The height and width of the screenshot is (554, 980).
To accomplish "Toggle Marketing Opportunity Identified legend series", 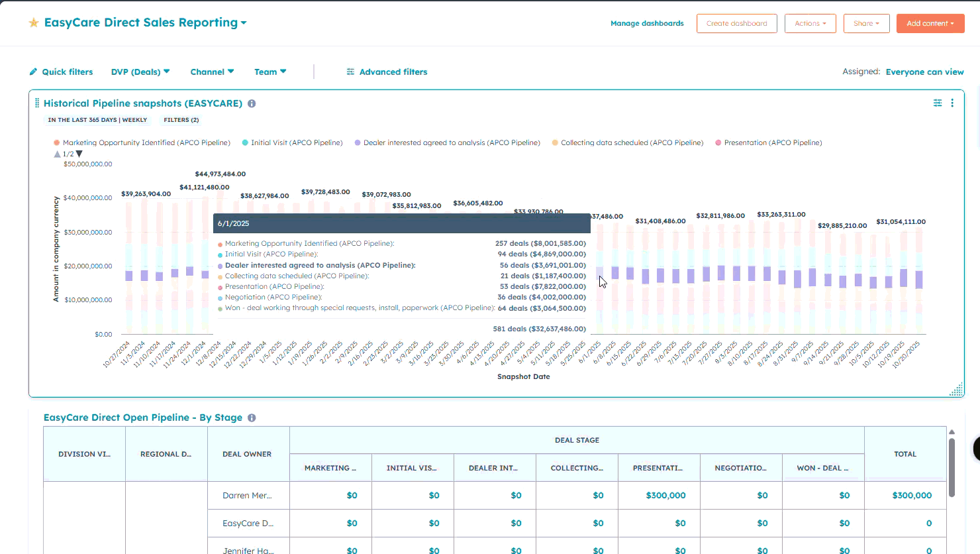I will click(146, 142).
